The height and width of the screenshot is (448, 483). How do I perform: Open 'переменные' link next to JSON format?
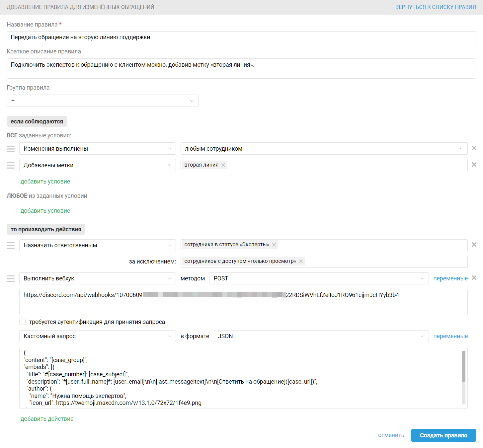450,336
